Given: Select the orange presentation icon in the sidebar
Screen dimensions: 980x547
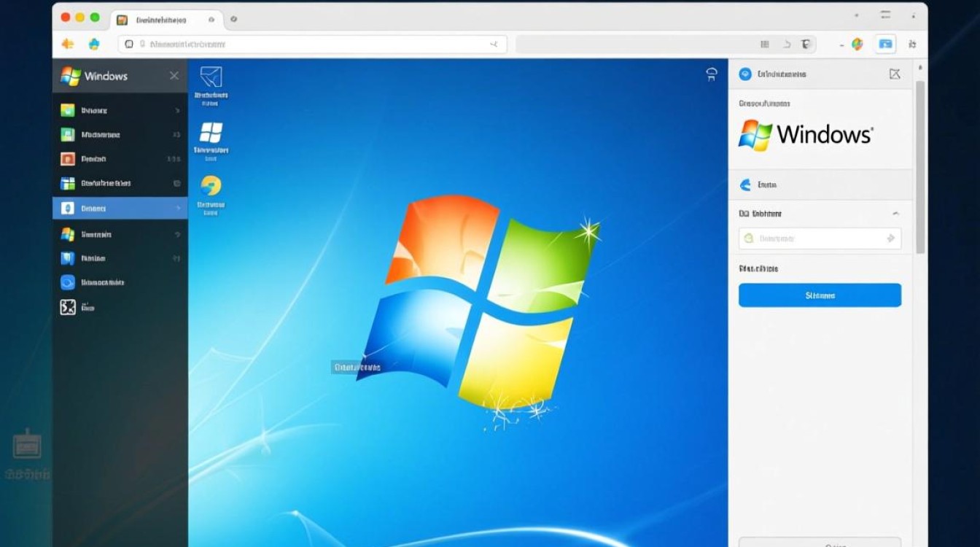Looking at the screenshot, I should coord(68,159).
